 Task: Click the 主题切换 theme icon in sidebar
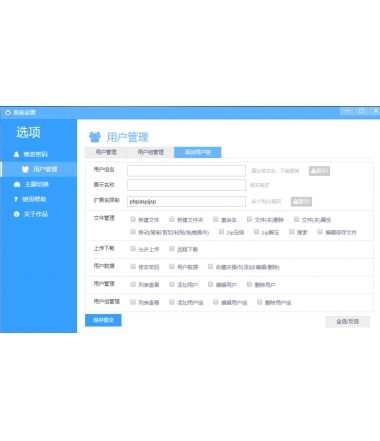click(x=17, y=184)
